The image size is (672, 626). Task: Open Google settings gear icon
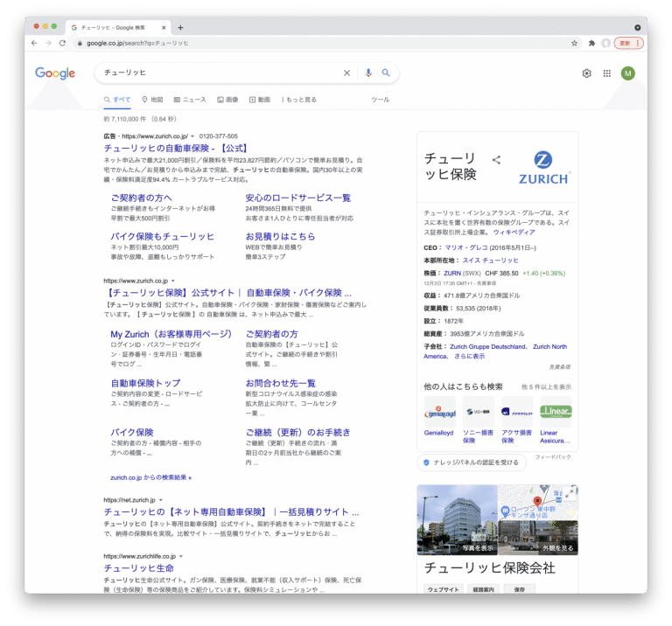[x=587, y=73]
